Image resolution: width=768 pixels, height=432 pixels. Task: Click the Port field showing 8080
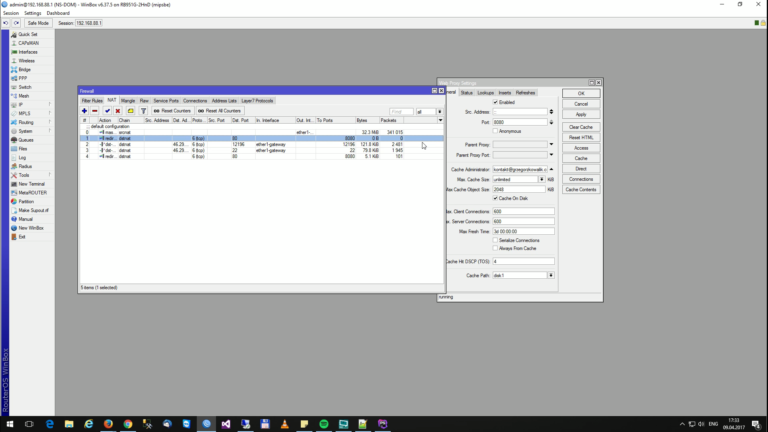(520, 122)
